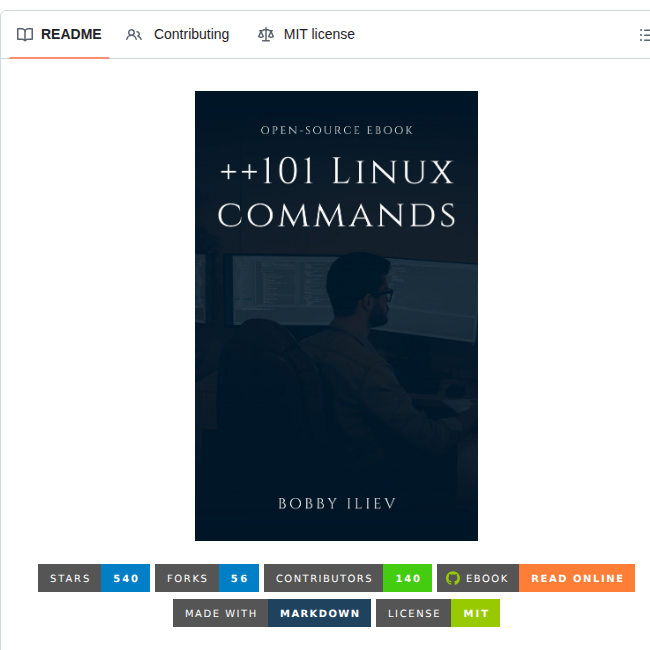Click the Forks 56 badge

pyautogui.click(x=207, y=578)
